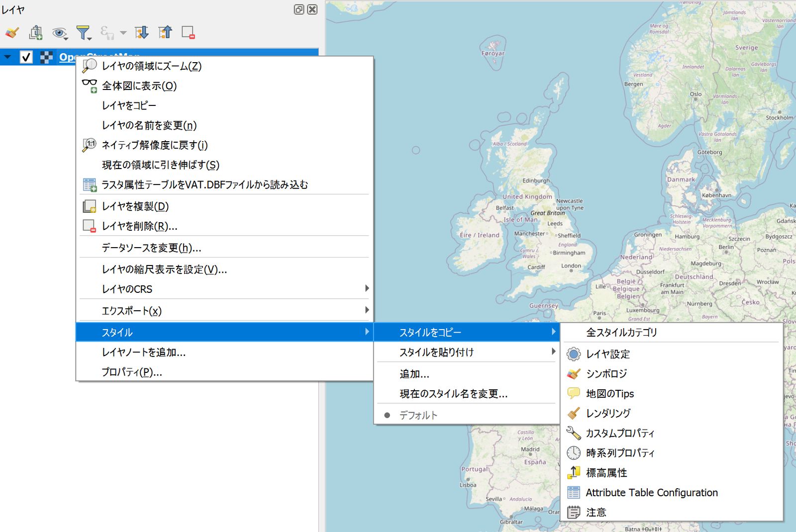Close the レイヤ panel
This screenshot has width=796, height=532.
(x=312, y=9)
